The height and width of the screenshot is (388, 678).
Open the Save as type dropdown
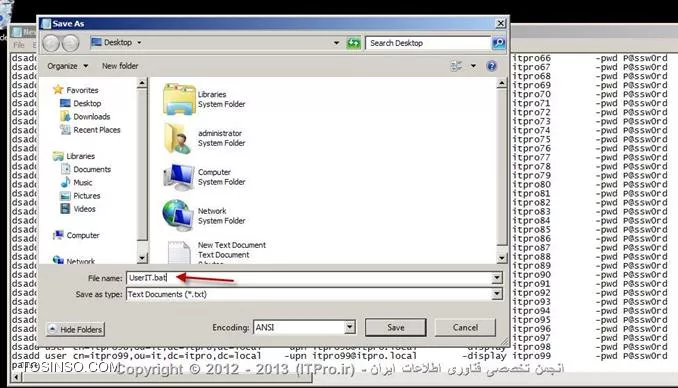pos(497,294)
